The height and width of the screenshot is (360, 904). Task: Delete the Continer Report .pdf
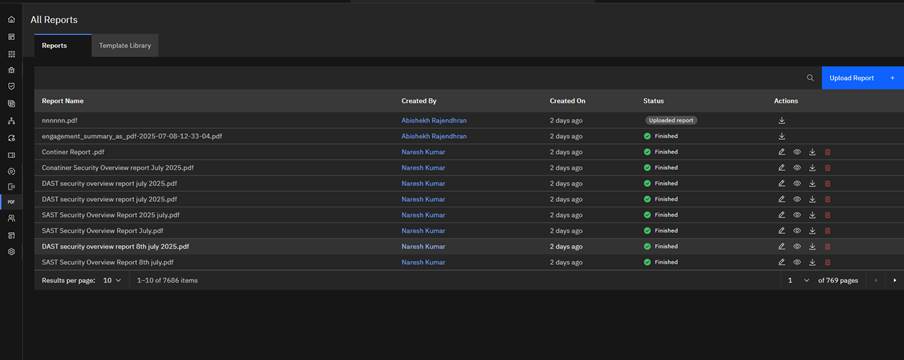pos(828,152)
